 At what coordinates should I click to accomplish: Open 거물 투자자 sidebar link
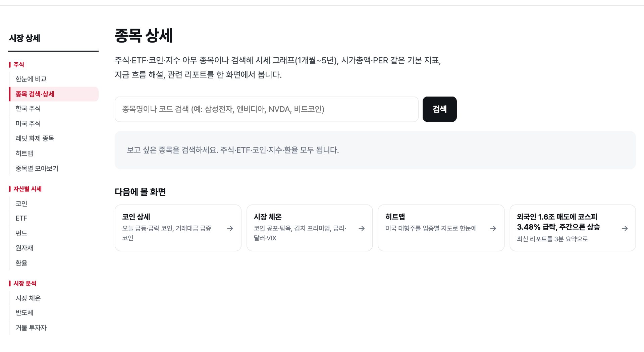tap(31, 328)
